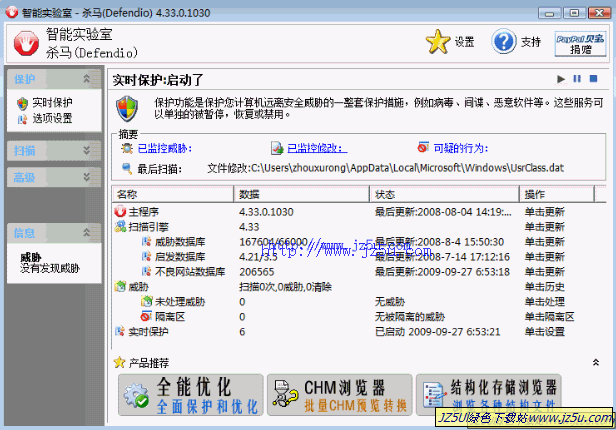Open settings via the yellow star icon
Screen dimensions: 616x430
point(438,42)
